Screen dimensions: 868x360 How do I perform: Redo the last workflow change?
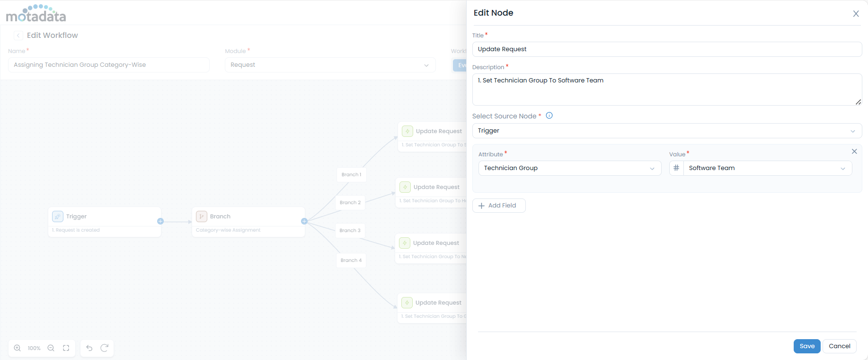pos(105,348)
